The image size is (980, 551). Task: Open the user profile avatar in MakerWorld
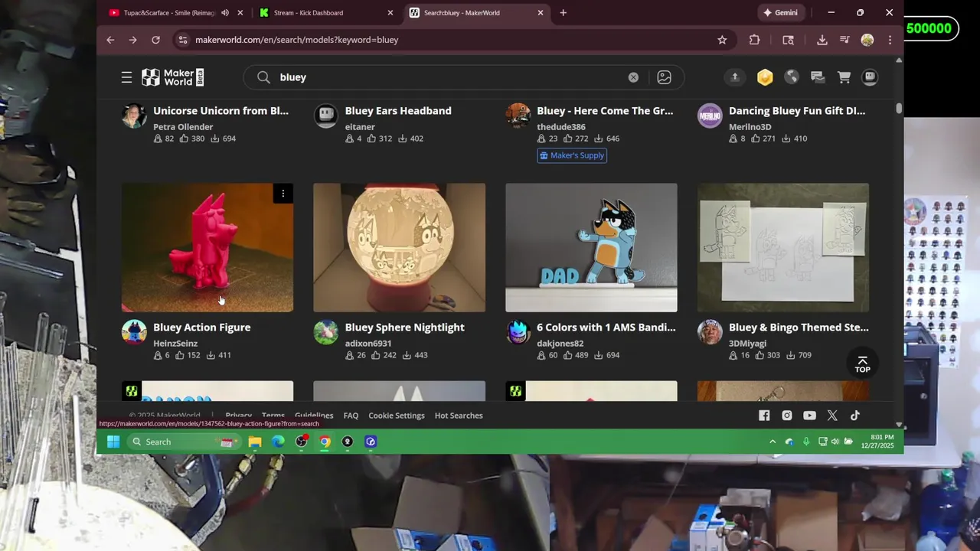tap(870, 77)
